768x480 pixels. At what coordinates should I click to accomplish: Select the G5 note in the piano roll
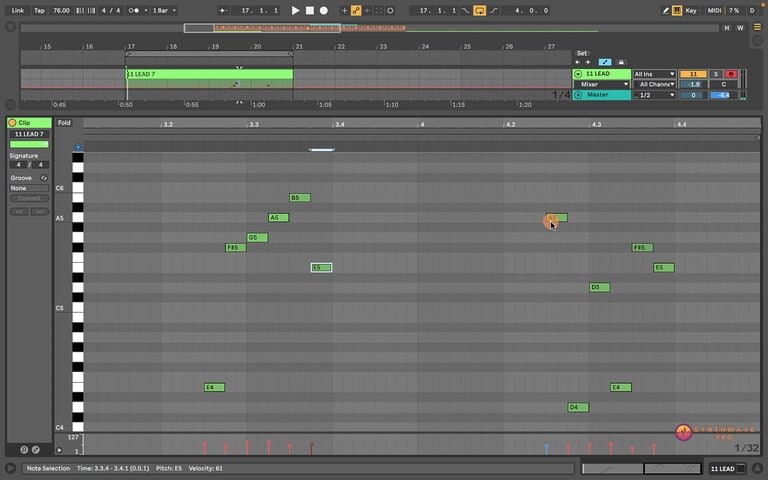pos(257,238)
